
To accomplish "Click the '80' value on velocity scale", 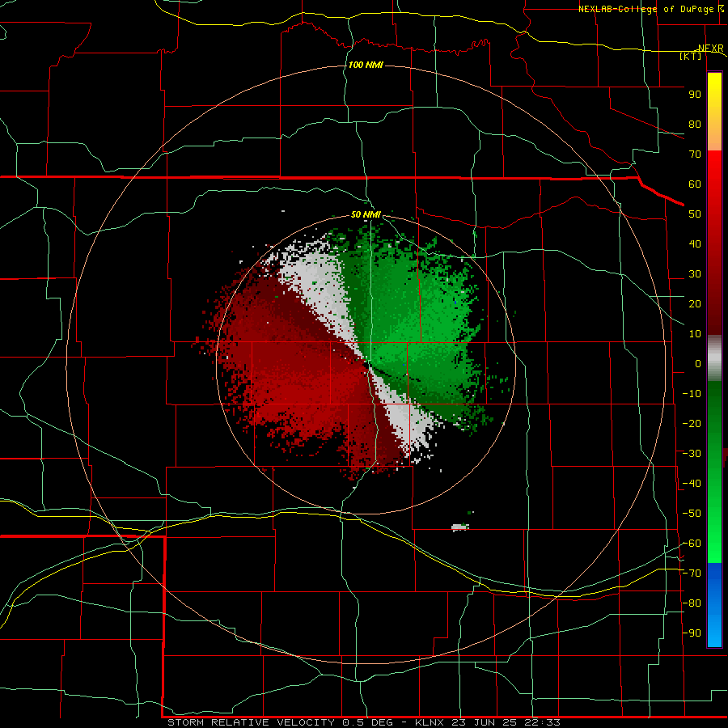I will (x=695, y=125).
